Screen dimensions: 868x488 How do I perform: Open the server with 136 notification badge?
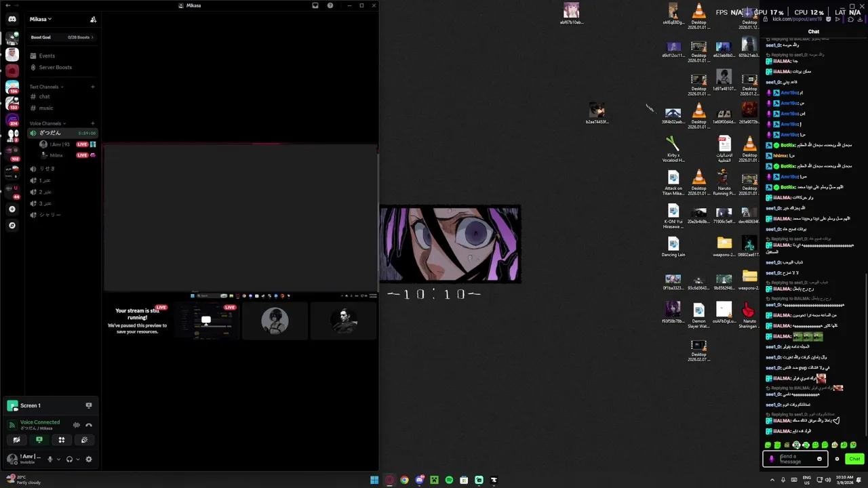pos(12,87)
